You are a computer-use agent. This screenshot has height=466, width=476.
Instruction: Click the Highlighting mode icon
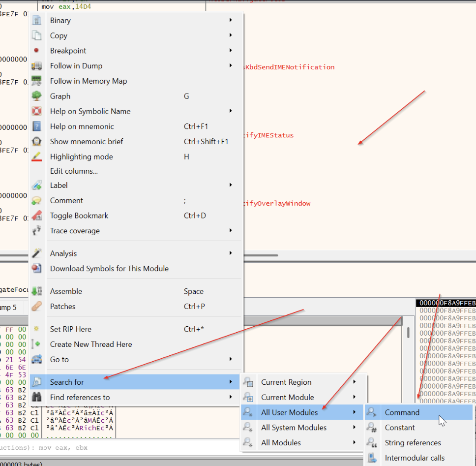[36, 157]
